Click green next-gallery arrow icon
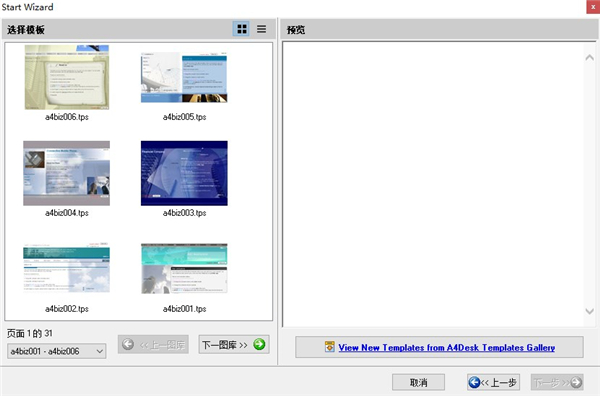Viewport: 600px width, 396px height. (259, 344)
